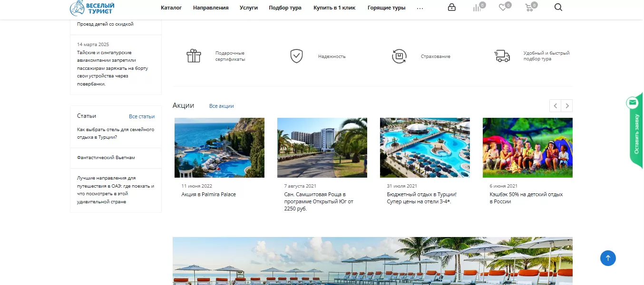644x285 pixels.
Task: Open the Palmira Palace promotion thumbnail
Action: [x=219, y=148]
